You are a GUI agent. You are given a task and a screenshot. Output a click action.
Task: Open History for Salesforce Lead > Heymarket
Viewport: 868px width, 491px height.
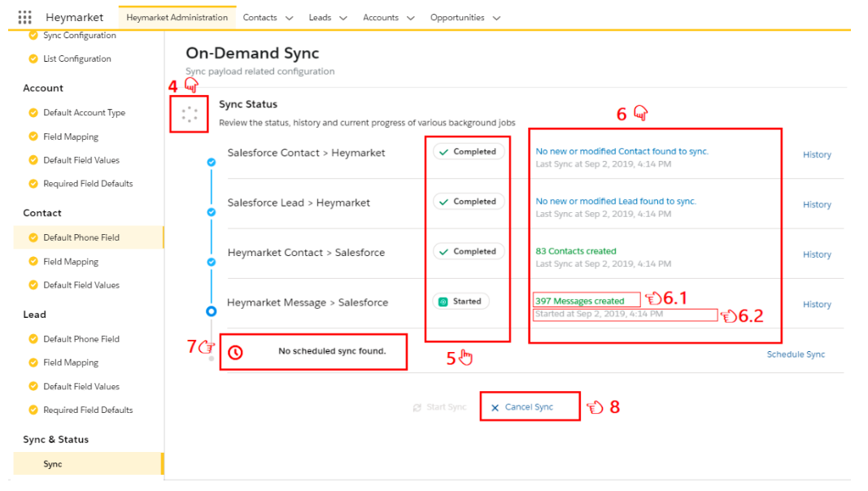(817, 205)
